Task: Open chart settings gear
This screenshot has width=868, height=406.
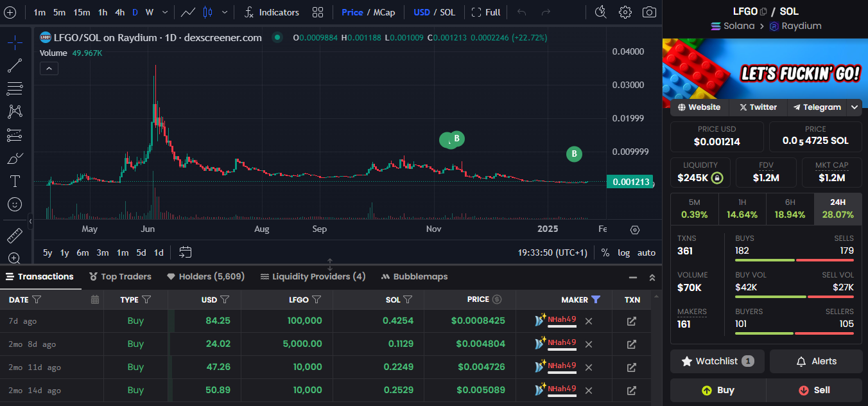Action: (x=625, y=12)
